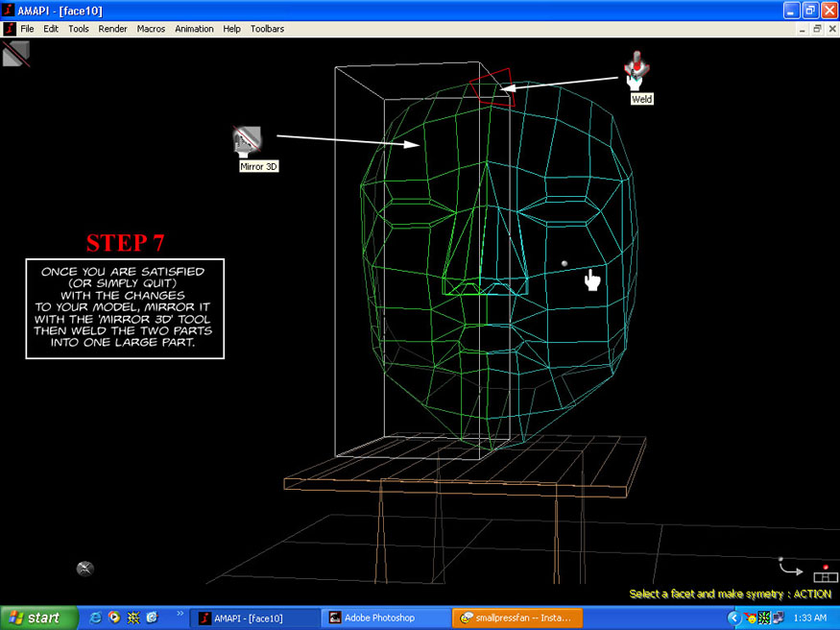Open the Macros menu
Image resolution: width=840 pixels, height=630 pixels.
point(151,29)
